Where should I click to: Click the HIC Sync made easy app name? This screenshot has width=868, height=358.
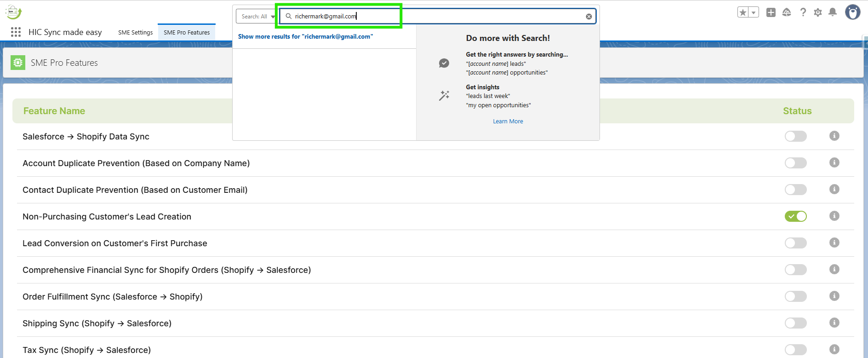pos(65,32)
